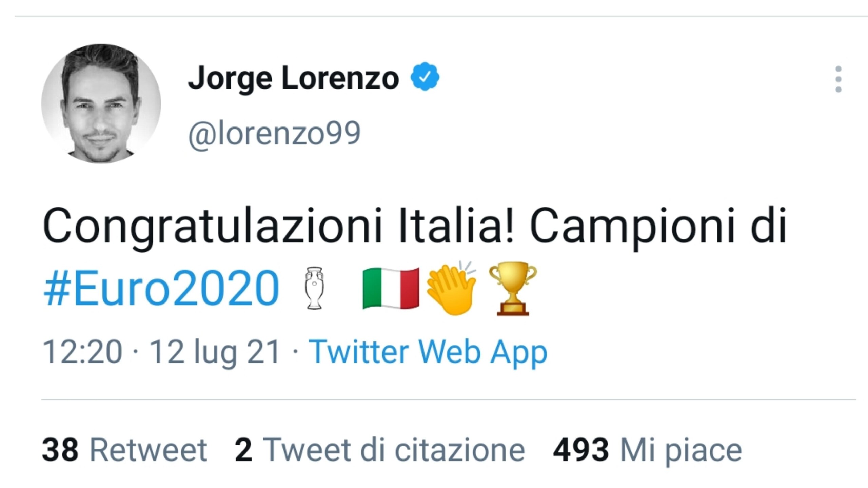Open the 2 Tweet di citazione list
This screenshot has height=488, width=868.
point(380,450)
